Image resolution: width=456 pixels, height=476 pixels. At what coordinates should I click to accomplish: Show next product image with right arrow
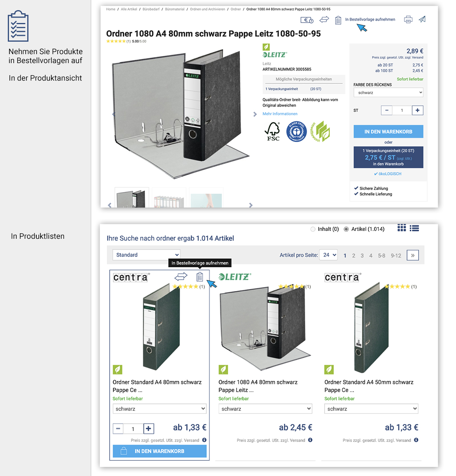point(255,114)
